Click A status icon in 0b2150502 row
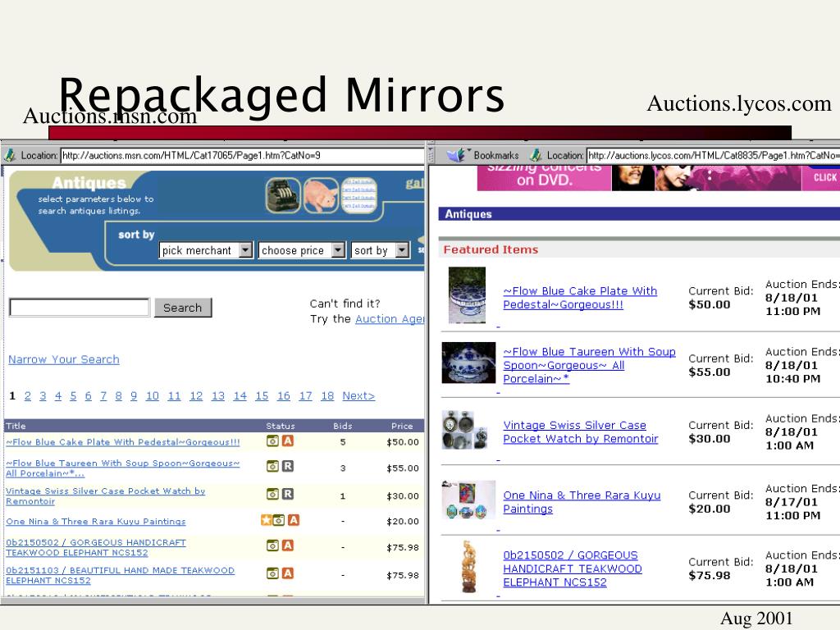Image resolution: width=840 pixels, height=630 pixels. (288, 546)
